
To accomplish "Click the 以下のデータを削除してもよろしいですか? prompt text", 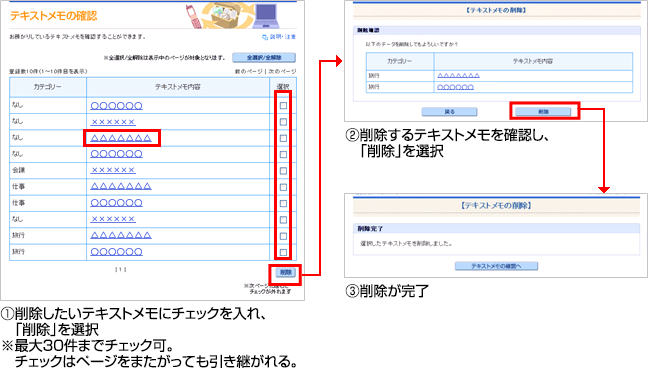I will pyautogui.click(x=412, y=44).
